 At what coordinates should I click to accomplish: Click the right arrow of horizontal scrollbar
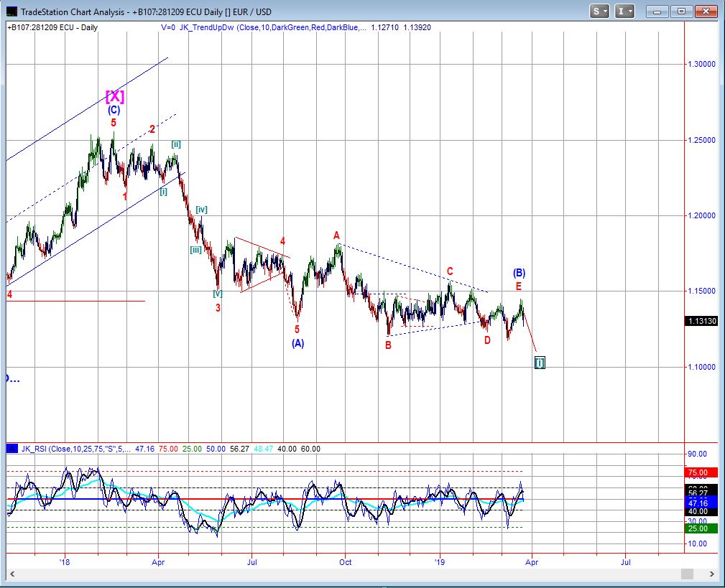713,574
